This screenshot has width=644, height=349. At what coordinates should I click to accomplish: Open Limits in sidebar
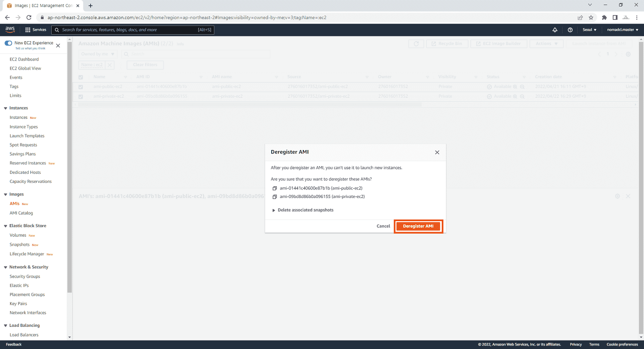[16, 96]
